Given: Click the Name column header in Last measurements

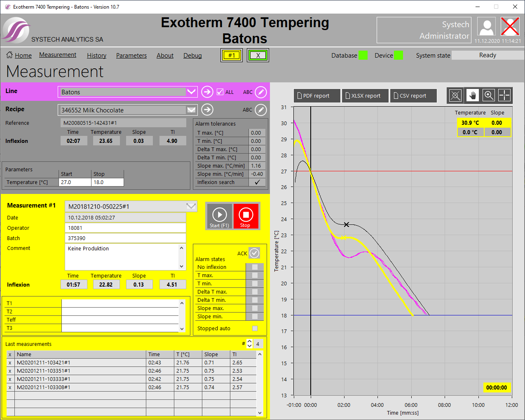Looking at the screenshot, I should click(x=80, y=354).
